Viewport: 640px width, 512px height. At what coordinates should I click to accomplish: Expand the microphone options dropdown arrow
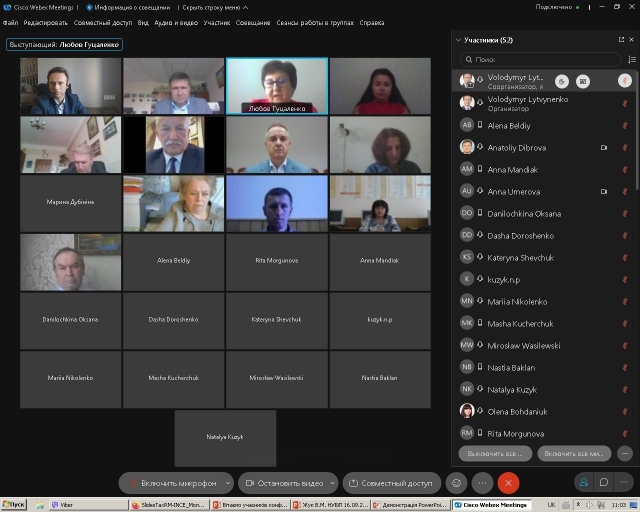coord(228,482)
